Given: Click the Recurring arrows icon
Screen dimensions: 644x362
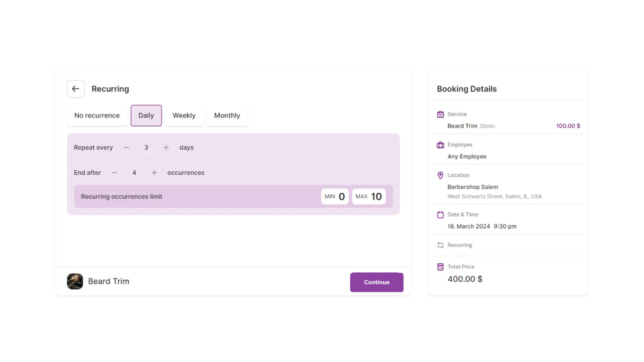Looking at the screenshot, I should tap(440, 245).
